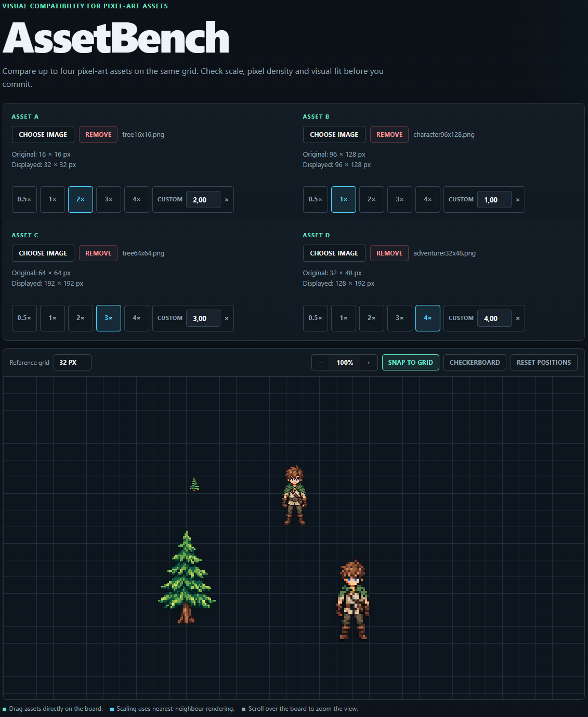This screenshot has width=588, height=717.
Task: Set Asset C scale to 1×
Action: (53, 318)
